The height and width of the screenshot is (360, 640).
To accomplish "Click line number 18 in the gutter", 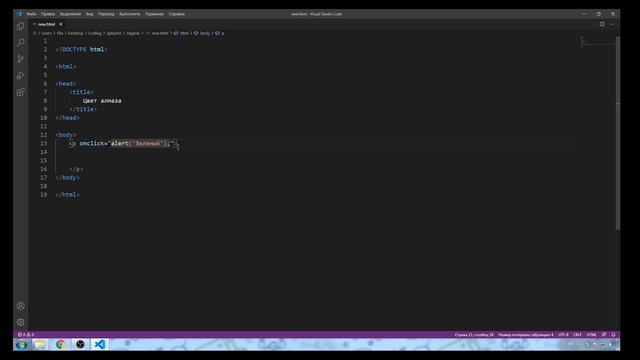I will (44, 187).
